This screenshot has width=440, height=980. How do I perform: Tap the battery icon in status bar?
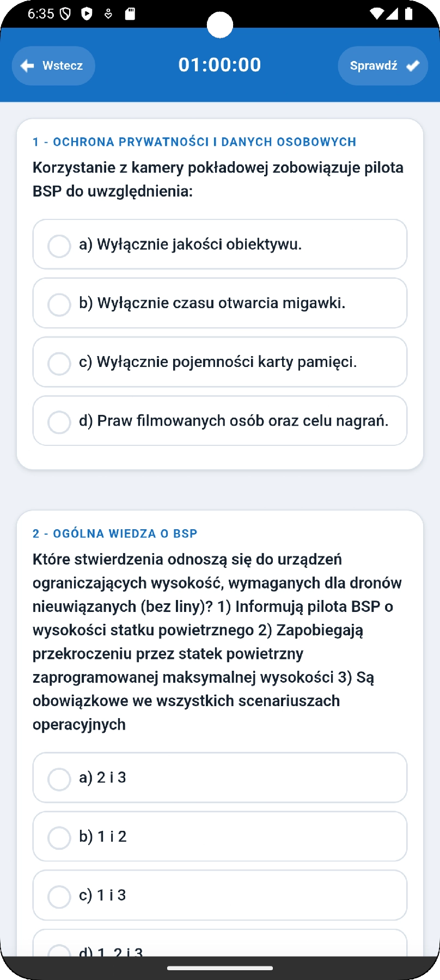pos(408,14)
